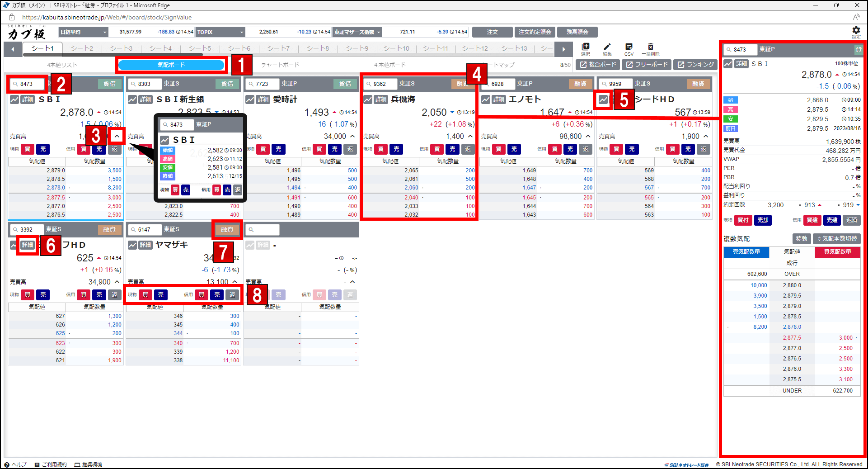Click 売却 button in detail panel

pos(763,220)
